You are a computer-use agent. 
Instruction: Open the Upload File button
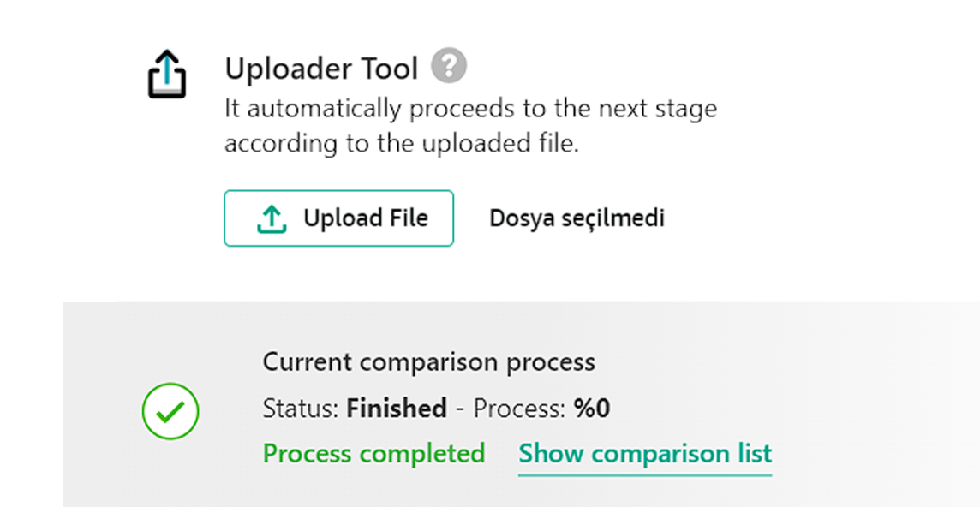[338, 218]
